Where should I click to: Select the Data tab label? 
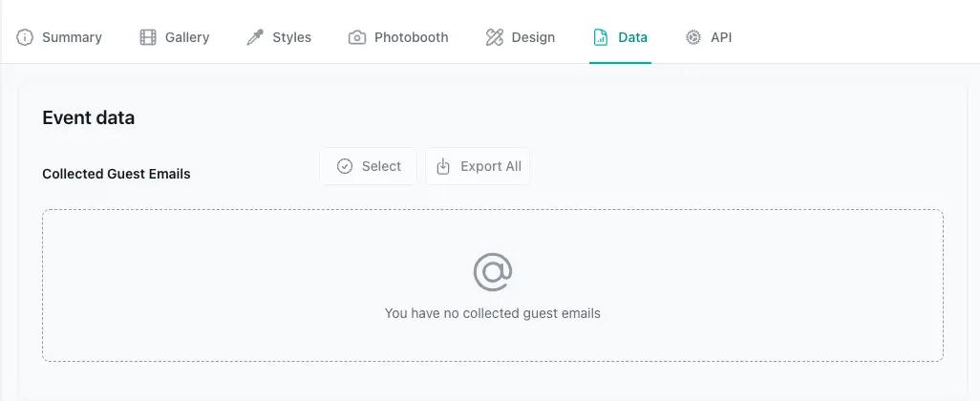pos(632,37)
